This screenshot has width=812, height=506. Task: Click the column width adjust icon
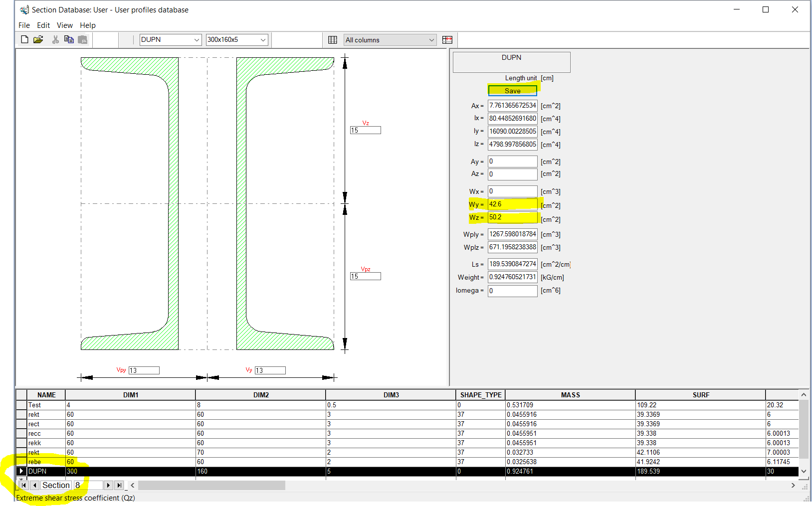click(447, 40)
